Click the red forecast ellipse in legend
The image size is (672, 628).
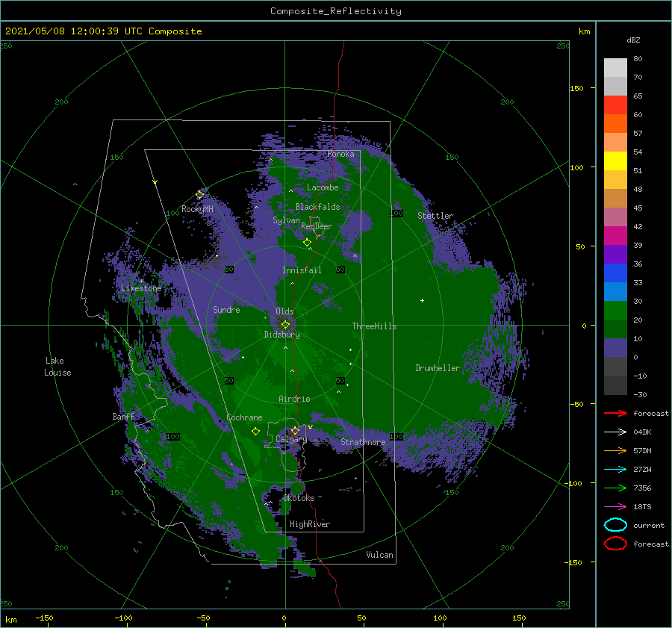coord(615,544)
